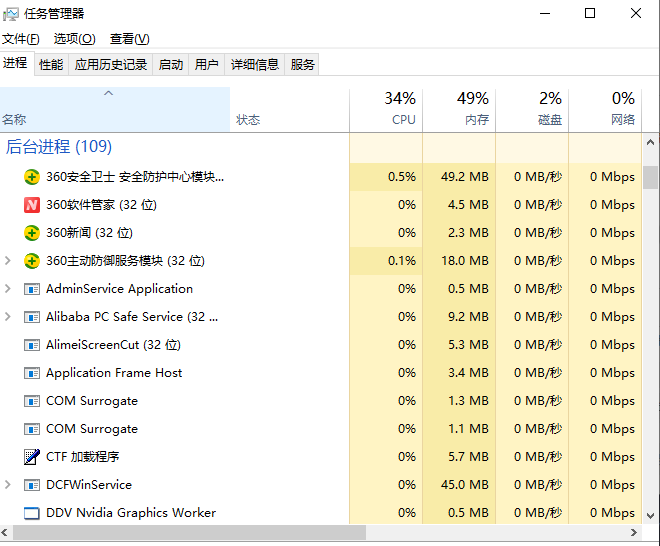Viewport: 660px width, 546px height.
Task: Click the CTF 加载程序 pen icon
Action: [x=32, y=457]
